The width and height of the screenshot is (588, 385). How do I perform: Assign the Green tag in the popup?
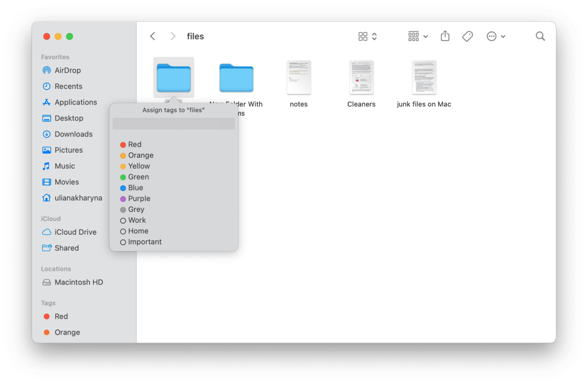(x=134, y=177)
